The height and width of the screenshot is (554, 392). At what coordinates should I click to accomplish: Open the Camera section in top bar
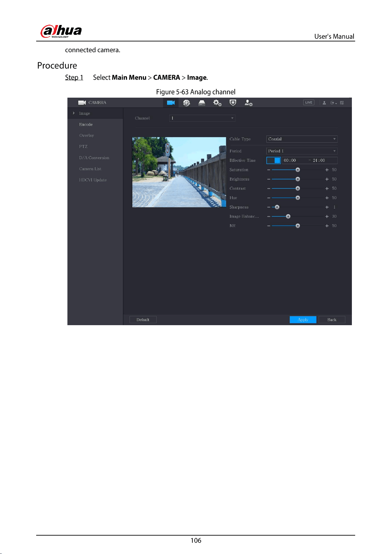[171, 103]
